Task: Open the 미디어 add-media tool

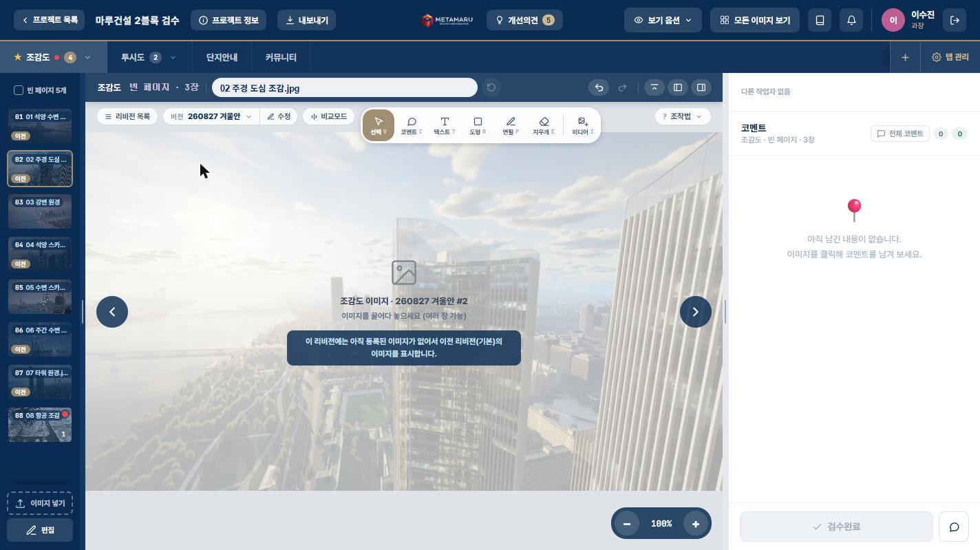Action: pyautogui.click(x=583, y=125)
